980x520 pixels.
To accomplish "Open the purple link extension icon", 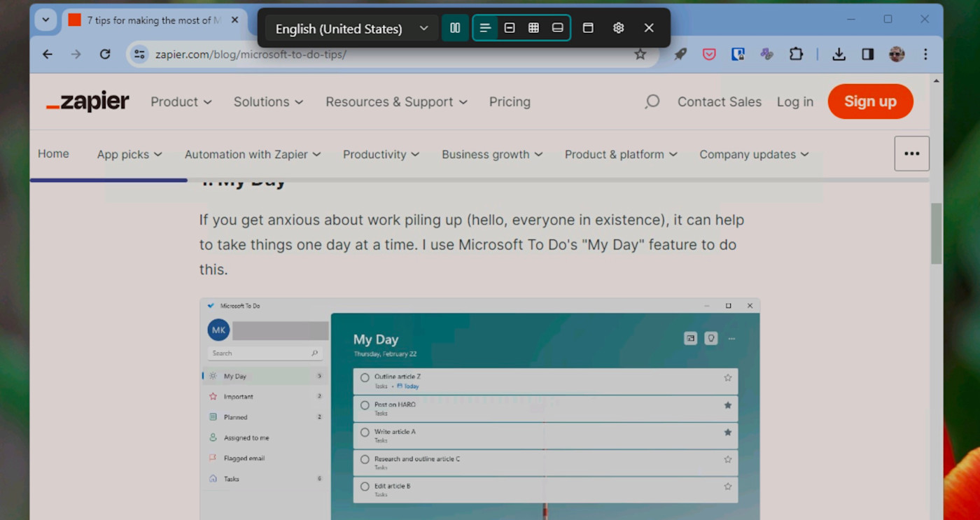I will coord(767,54).
